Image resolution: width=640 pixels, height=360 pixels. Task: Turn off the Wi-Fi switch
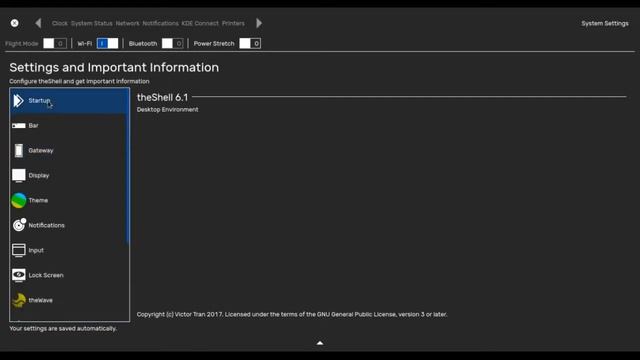107,43
